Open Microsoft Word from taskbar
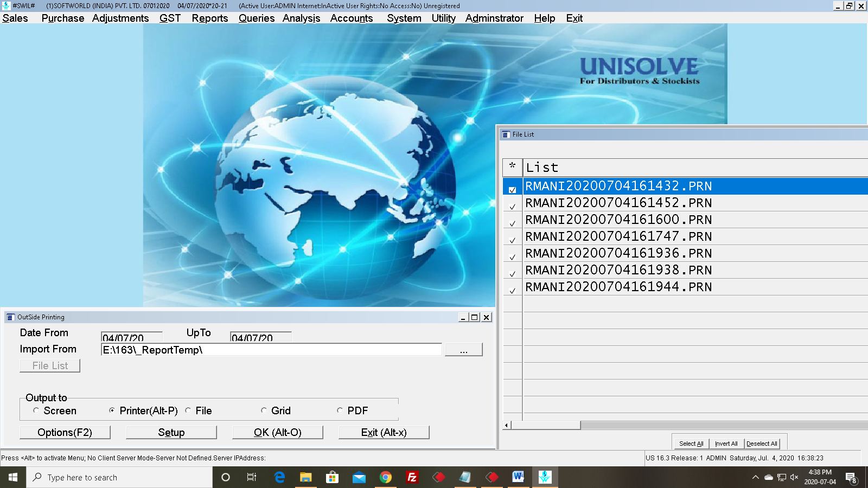Image resolution: width=868 pixels, height=488 pixels. pyautogui.click(x=518, y=477)
